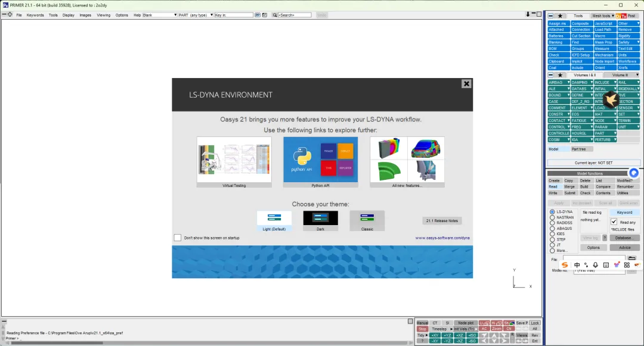Image resolution: width=644 pixels, height=346 pixels.
Task: Open the Options menu
Action: point(122,15)
